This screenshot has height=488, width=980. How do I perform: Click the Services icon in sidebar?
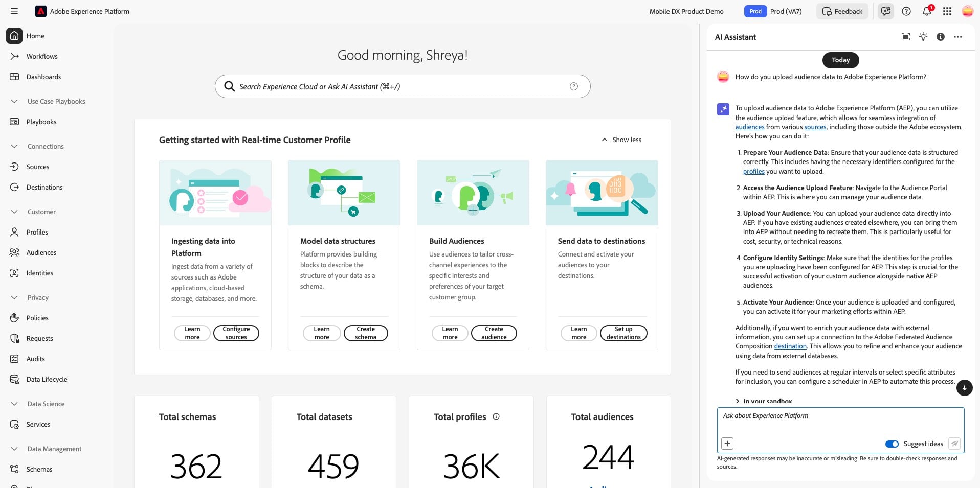pos(14,424)
